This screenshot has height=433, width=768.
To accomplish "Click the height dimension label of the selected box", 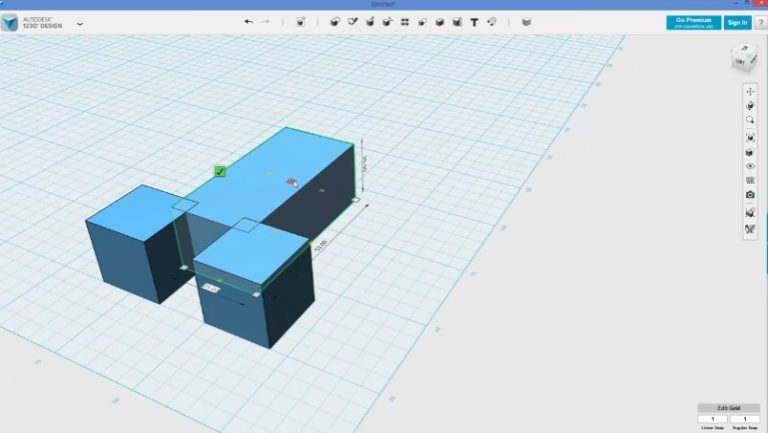I will click(x=365, y=163).
